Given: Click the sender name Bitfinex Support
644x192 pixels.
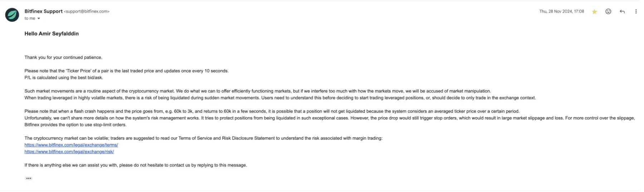Looking at the screenshot, I should click(x=44, y=11).
